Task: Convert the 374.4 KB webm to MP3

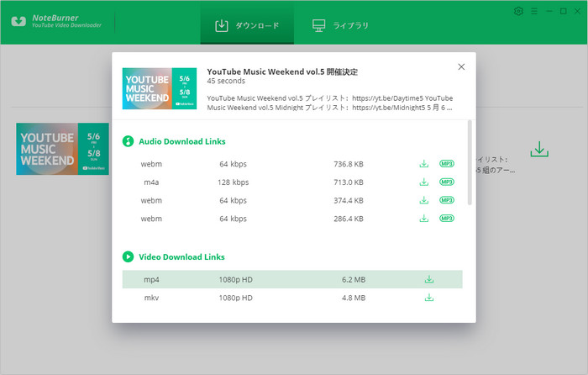Action: coord(447,200)
